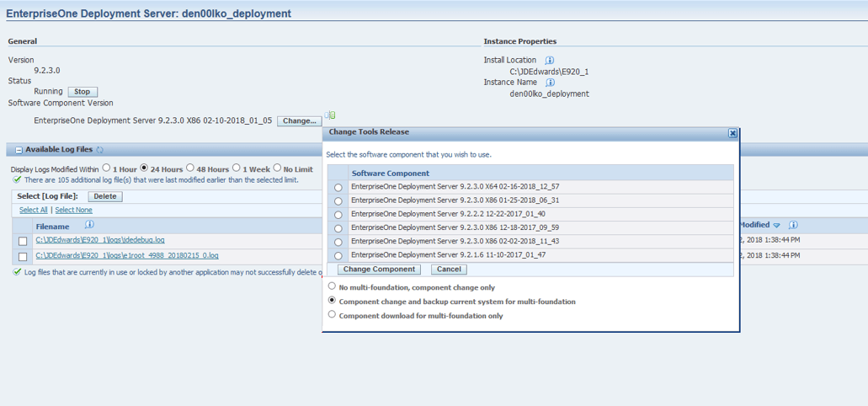
Task: Select 1 Hour log display option
Action: [106, 168]
